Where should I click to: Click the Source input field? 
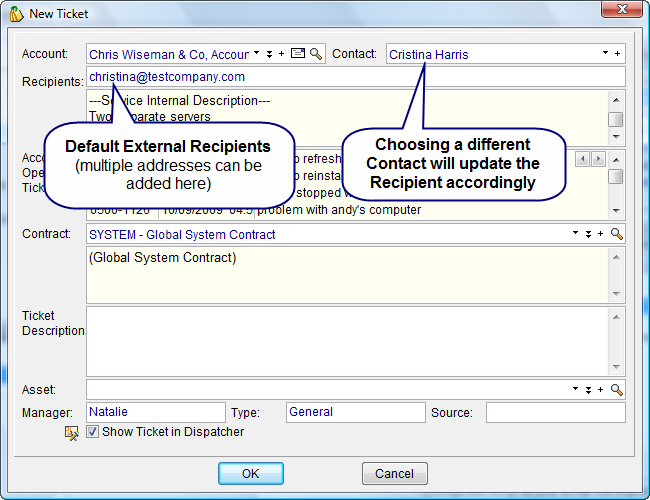(x=555, y=412)
